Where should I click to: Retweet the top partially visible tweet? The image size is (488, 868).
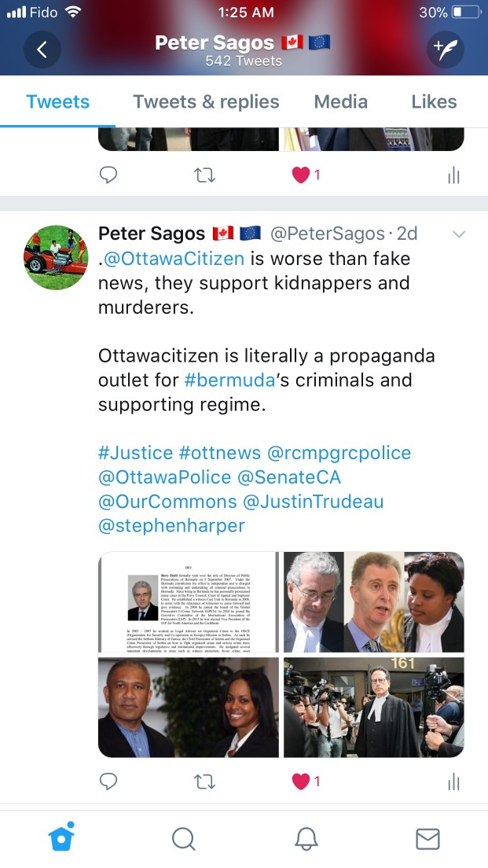coord(204,175)
